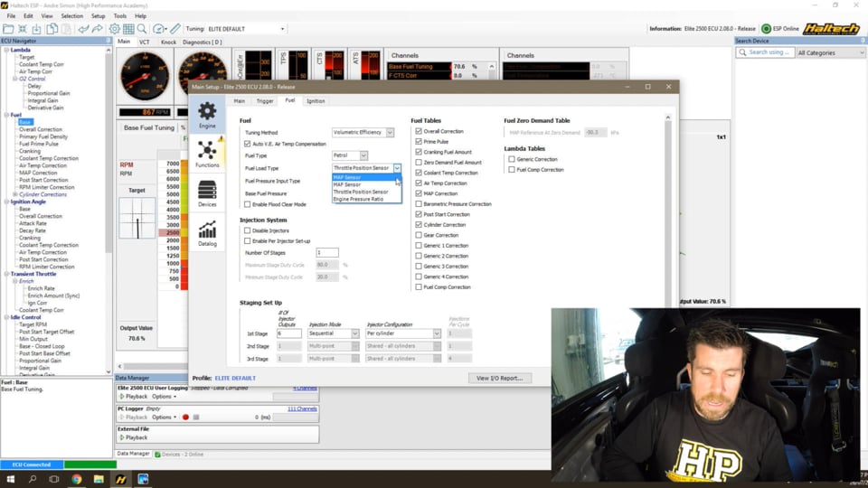The height and width of the screenshot is (488, 868).
Task: Click the PC Logger stop square button
Action: pyautogui.click(x=196, y=418)
